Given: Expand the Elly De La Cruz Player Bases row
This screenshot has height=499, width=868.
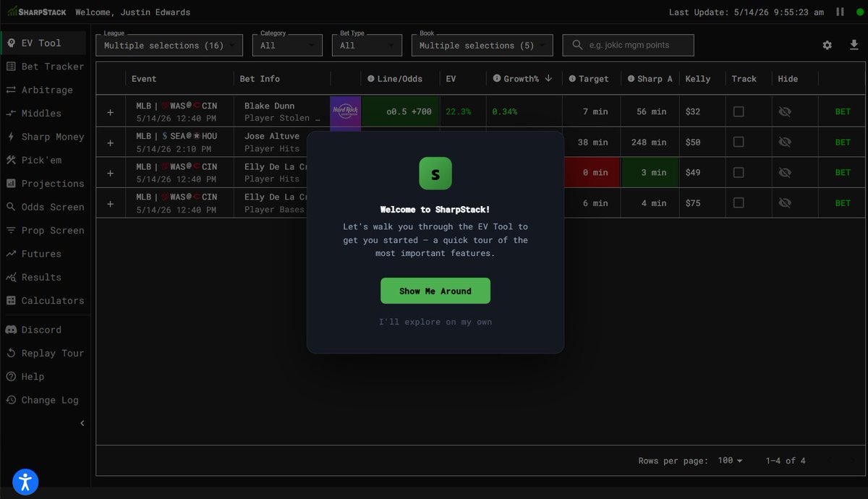Looking at the screenshot, I should (x=111, y=203).
